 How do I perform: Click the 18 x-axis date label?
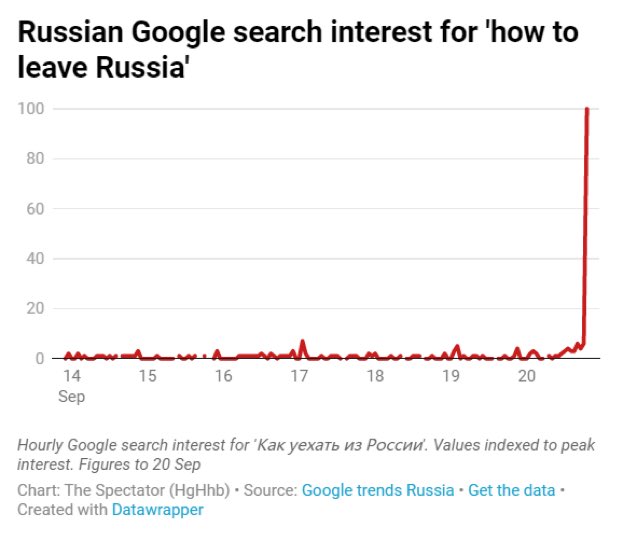coord(375,377)
